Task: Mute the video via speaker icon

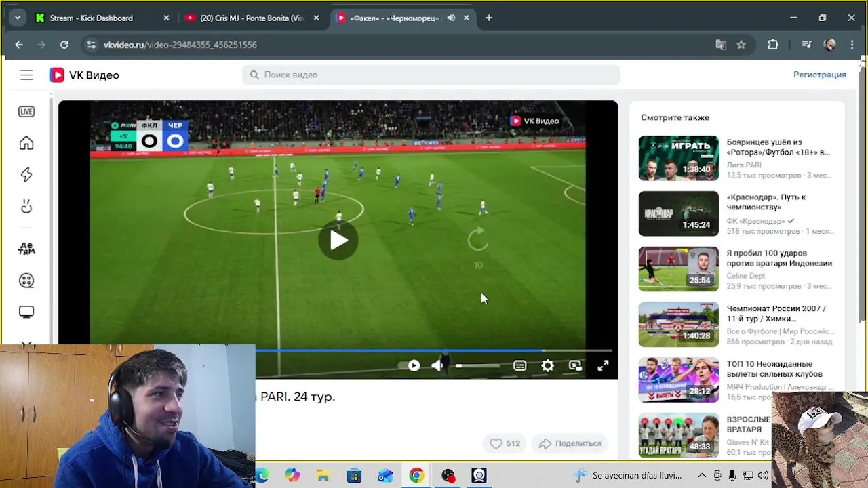Action: click(437, 366)
